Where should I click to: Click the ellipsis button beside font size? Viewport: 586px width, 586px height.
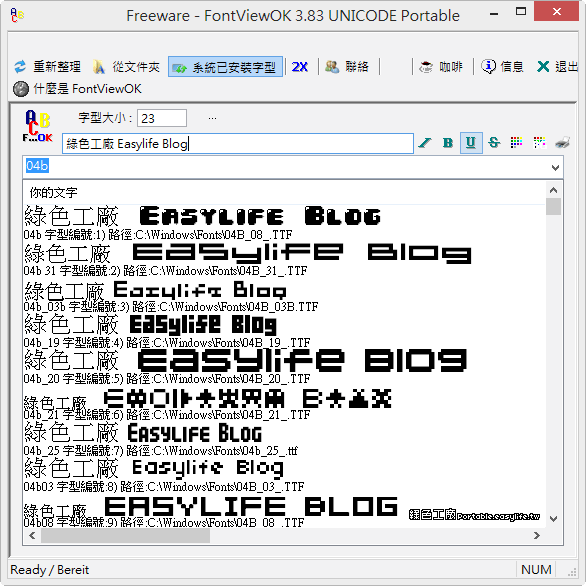(212, 118)
